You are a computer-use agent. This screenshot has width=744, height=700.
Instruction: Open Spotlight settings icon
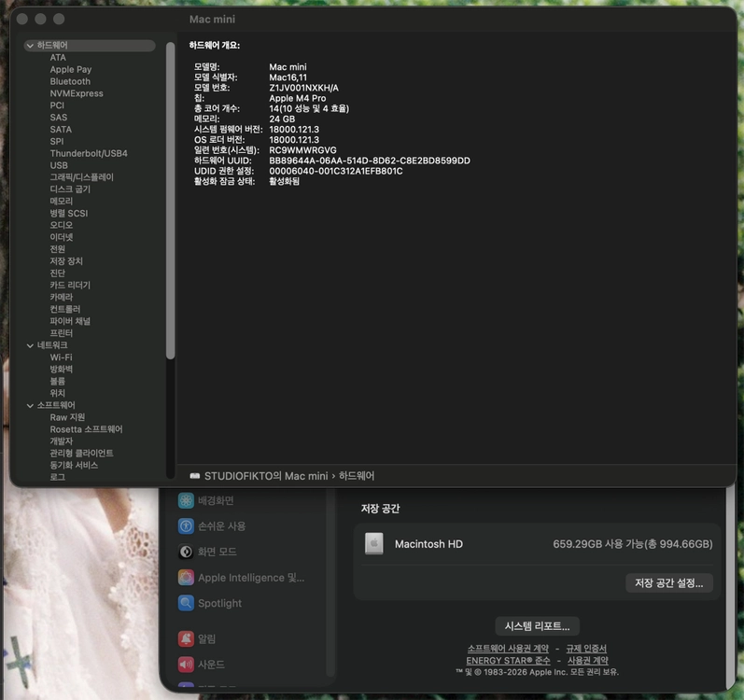coord(186,603)
